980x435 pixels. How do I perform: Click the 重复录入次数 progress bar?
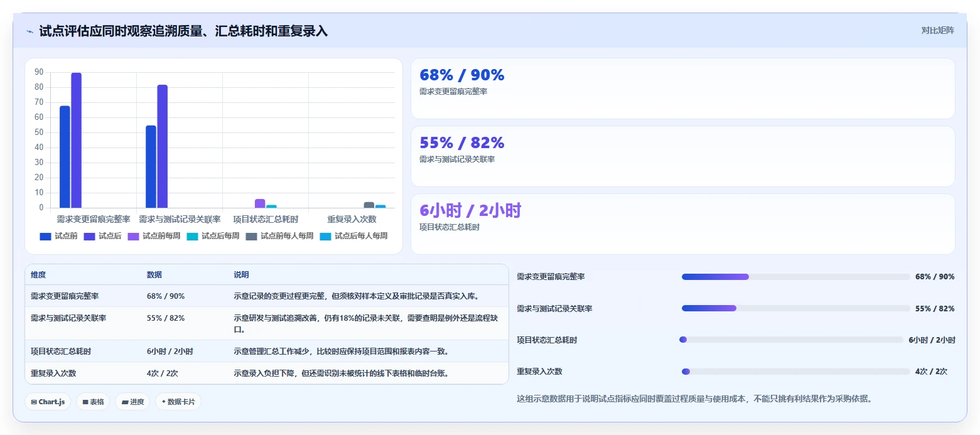tap(795, 372)
